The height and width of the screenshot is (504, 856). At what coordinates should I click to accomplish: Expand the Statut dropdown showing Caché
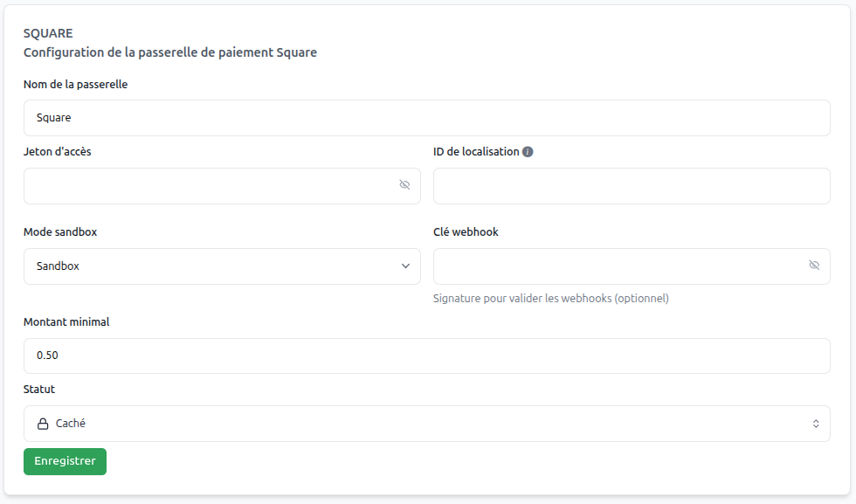pos(426,424)
